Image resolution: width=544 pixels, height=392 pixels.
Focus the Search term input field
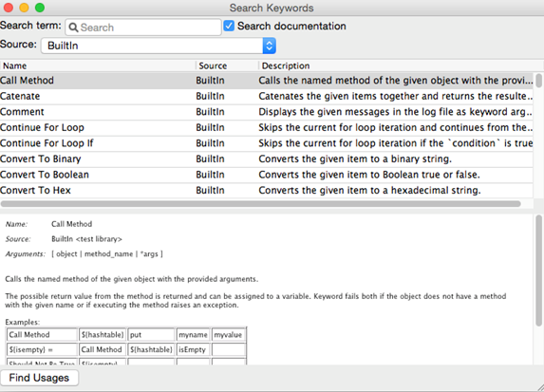tap(143, 28)
